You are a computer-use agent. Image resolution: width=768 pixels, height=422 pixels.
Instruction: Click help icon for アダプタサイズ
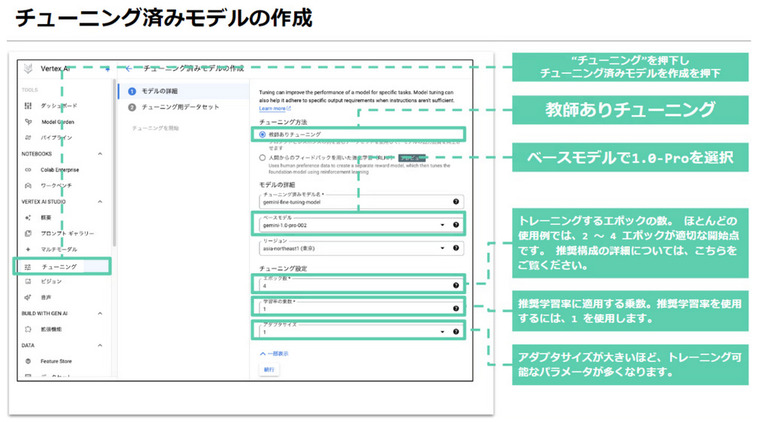coord(456,332)
